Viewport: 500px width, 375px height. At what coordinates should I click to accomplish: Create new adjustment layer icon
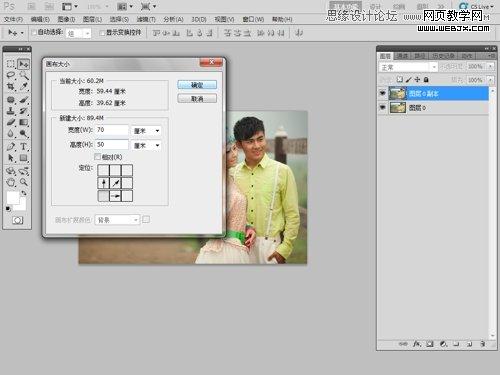point(443,344)
